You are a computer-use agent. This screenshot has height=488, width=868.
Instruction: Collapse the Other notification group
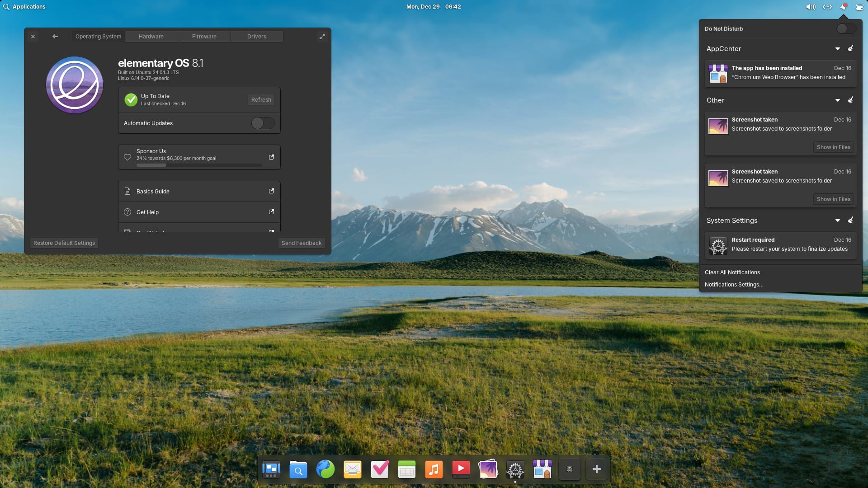tap(838, 100)
